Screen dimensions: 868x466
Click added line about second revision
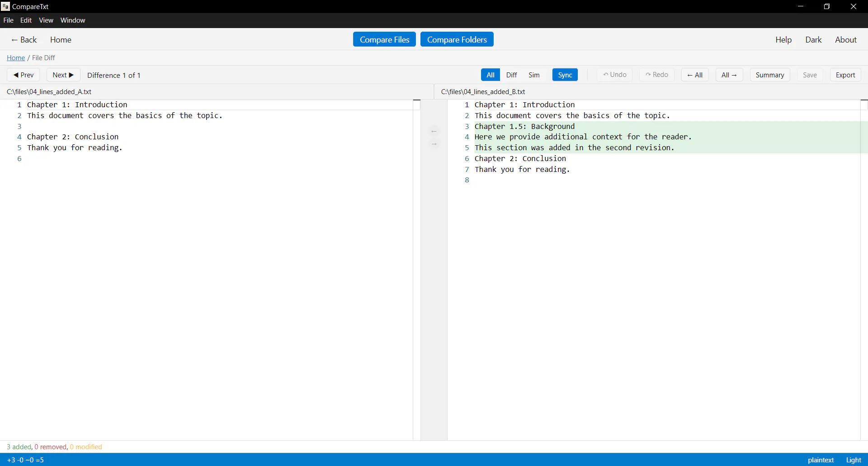pos(575,148)
